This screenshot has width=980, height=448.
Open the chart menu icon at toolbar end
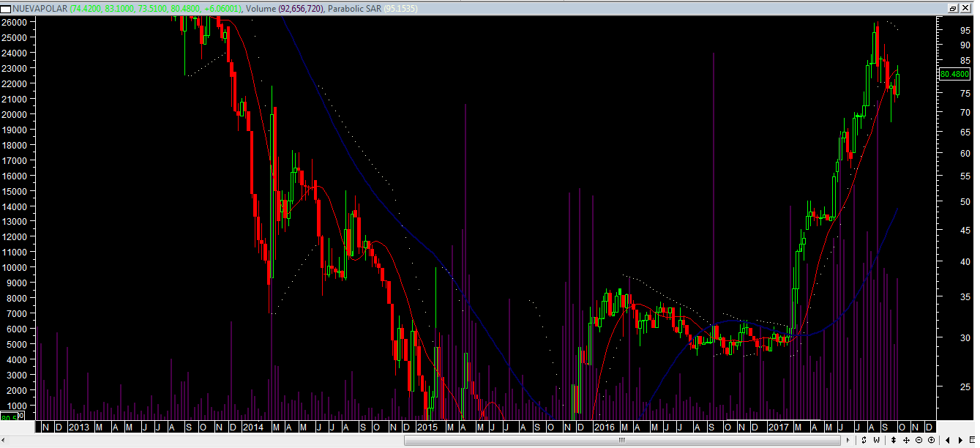point(970,440)
